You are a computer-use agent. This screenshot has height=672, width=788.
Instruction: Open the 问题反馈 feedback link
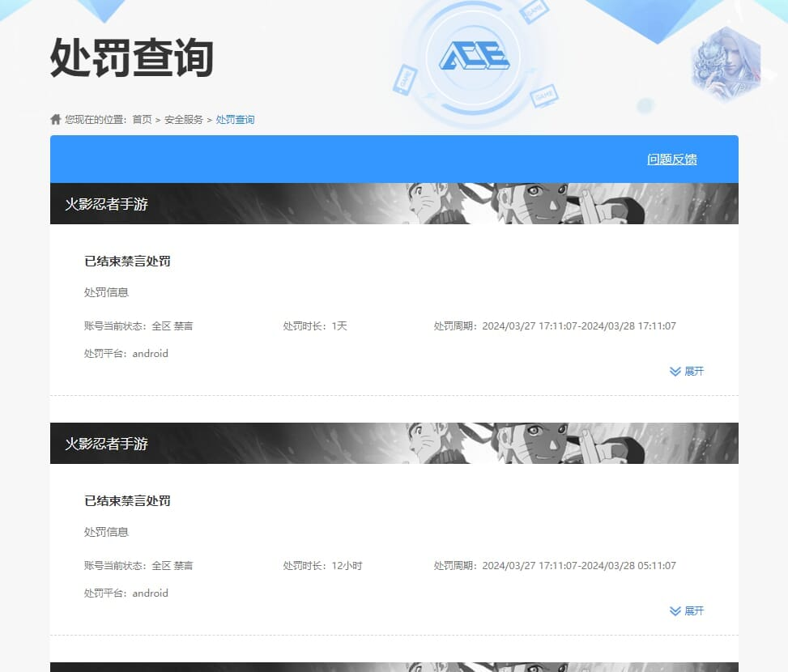672,159
